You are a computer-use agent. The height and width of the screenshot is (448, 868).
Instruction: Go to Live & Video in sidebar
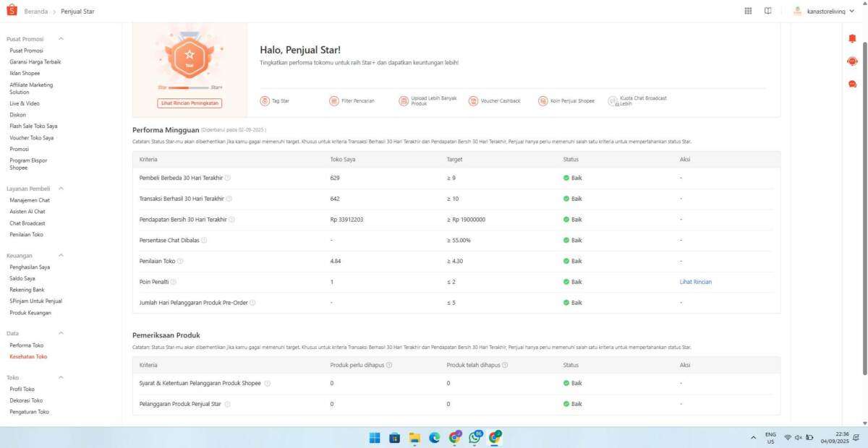tap(25, 103)
